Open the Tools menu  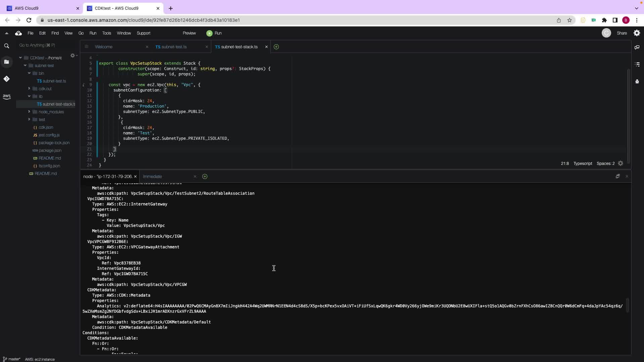click(106, 33)
